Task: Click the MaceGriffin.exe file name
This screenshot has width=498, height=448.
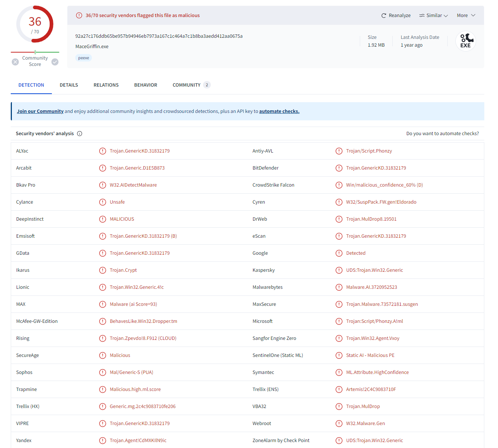Action: [x=92, y=47]
